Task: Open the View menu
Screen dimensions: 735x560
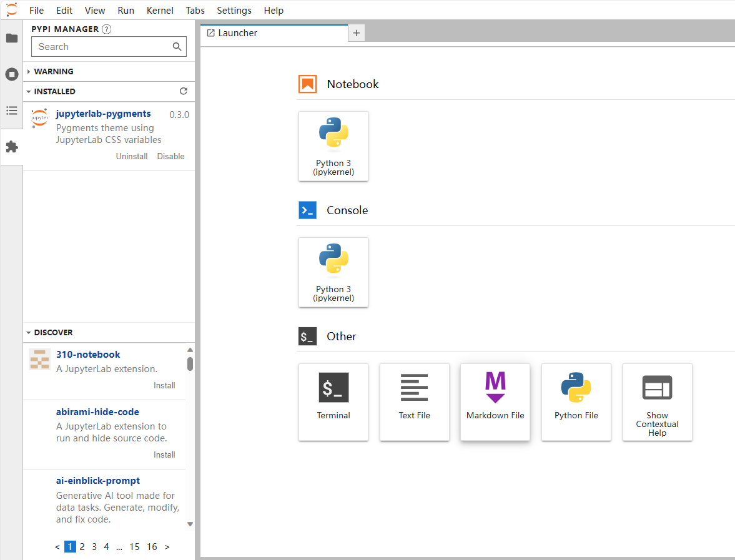Action: click(x=95, y=11)
